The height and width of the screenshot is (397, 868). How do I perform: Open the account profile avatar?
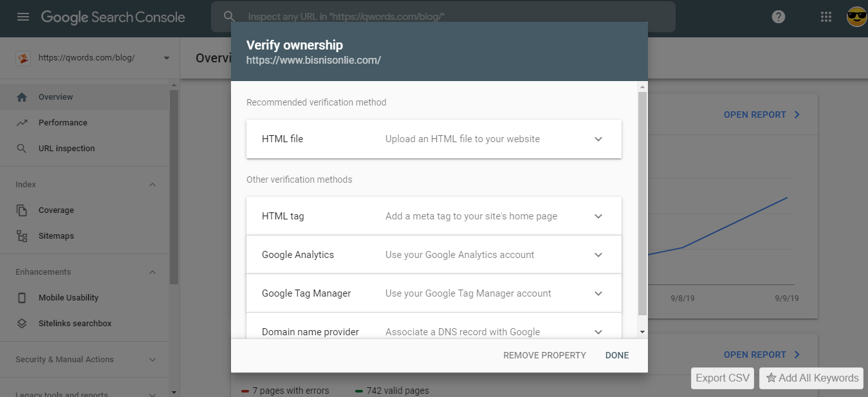point(856,17)
